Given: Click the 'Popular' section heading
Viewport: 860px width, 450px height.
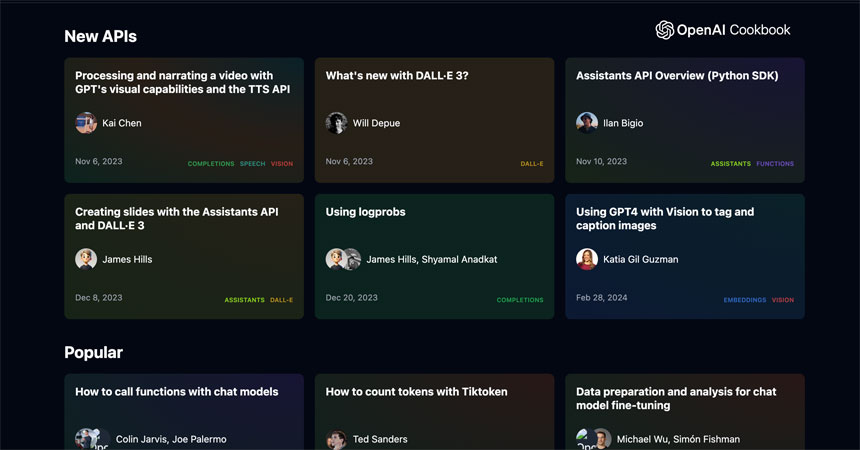Looking at the screenshot, I should [93, 352].
